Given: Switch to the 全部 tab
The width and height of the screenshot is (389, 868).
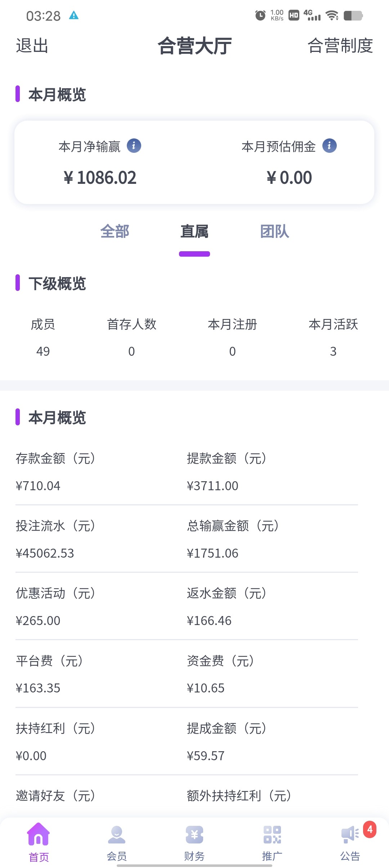Looking at the screenshot, I should click(x=115, y=231).
